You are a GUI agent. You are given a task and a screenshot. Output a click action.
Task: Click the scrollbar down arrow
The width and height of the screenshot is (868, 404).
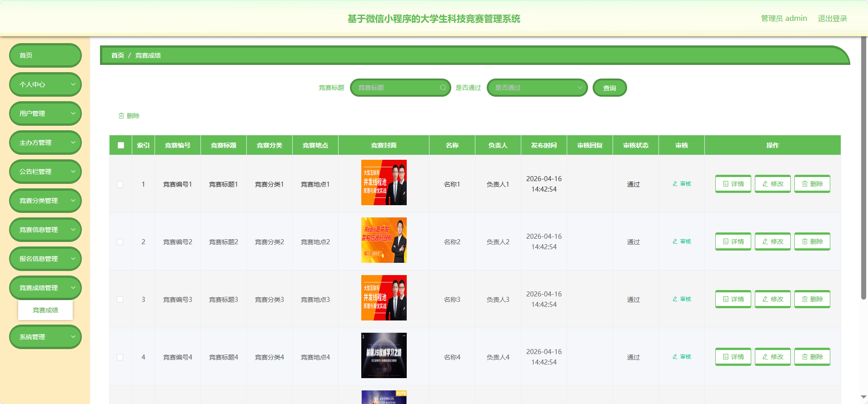tap(863, 397)
